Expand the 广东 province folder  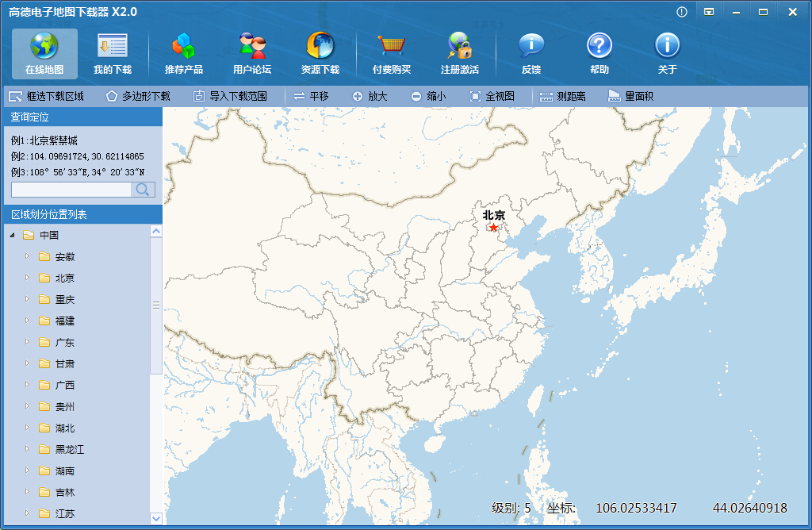click(x=27, y=343)
